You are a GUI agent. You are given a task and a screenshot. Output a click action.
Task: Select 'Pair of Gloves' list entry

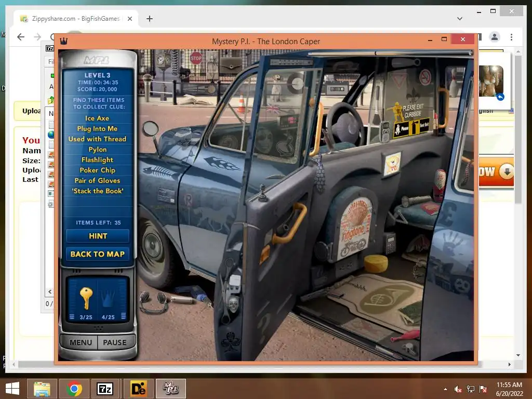(x=97, y=180)
